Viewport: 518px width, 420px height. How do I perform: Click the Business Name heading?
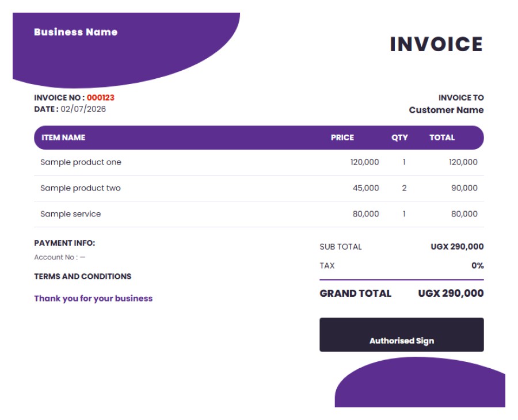pyautogui.click(x=75, y=32)
